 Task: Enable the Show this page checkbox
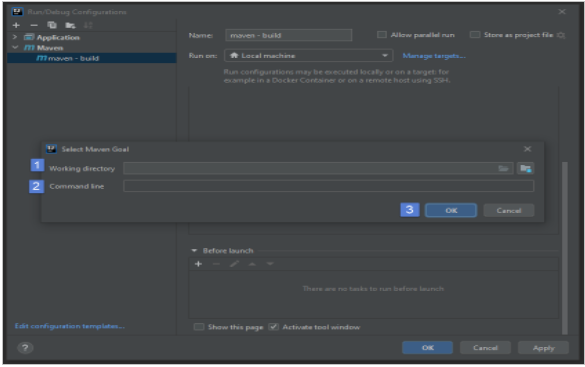pos(199,327)
